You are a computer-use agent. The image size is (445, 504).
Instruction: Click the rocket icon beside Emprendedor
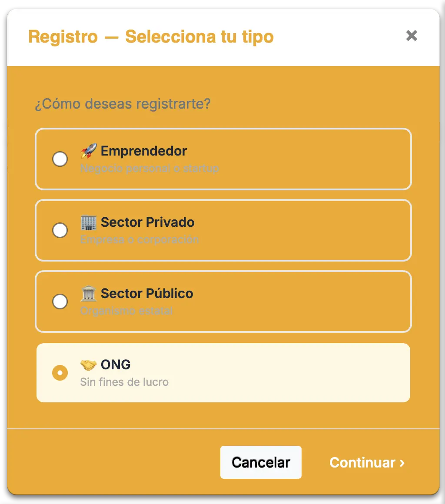point(89,151)
